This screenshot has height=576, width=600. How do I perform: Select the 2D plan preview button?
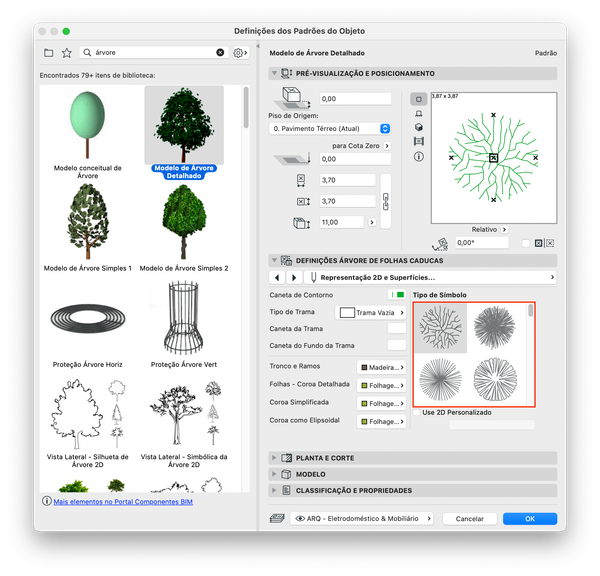pyautogui.click(x=419, y=99)
